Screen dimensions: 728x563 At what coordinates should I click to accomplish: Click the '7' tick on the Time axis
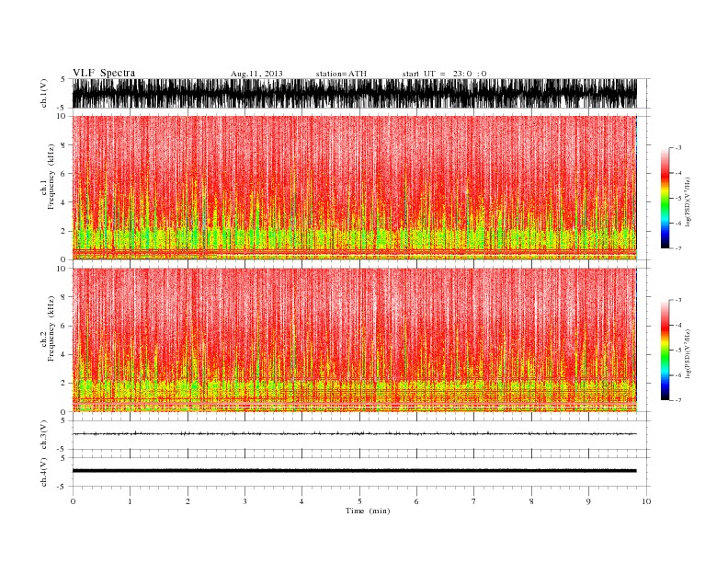tap(474, 501)
